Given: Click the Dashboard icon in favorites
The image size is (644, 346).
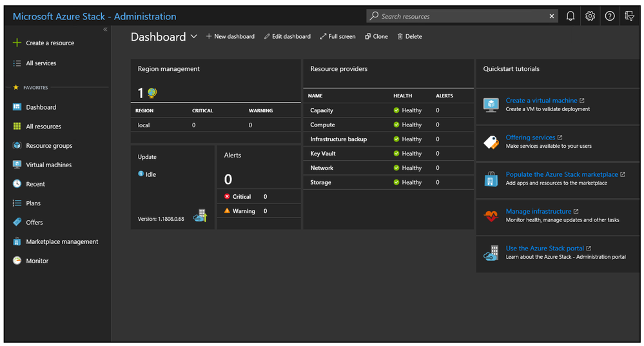Looking at the screenshot, I should (17, 107).
